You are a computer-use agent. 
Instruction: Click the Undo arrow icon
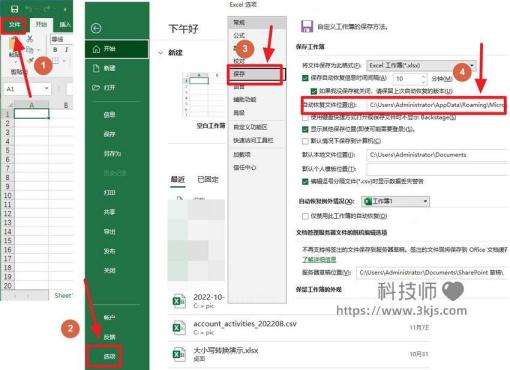coord(29,9)
